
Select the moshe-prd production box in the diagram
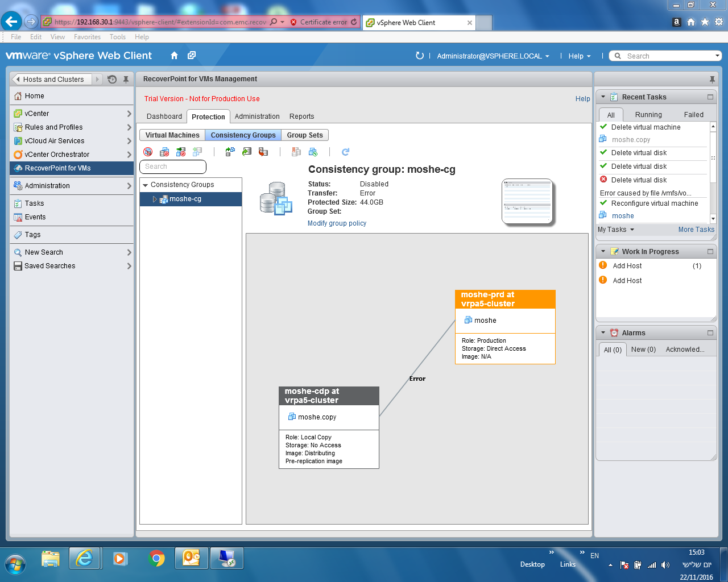(505, 327)
